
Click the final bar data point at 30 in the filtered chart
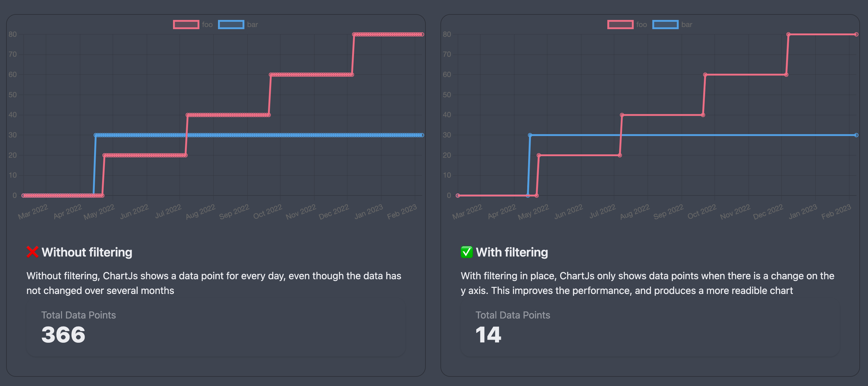click(856, 135)
